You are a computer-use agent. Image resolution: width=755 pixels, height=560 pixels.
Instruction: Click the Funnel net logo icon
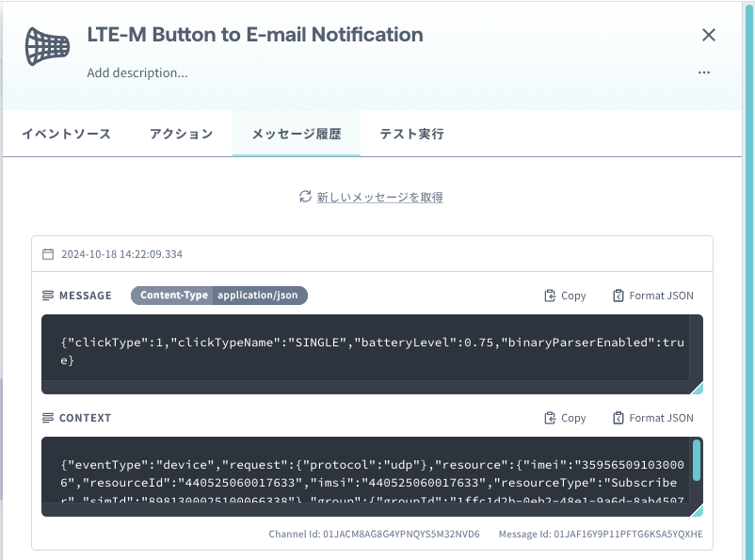[47, 46]
